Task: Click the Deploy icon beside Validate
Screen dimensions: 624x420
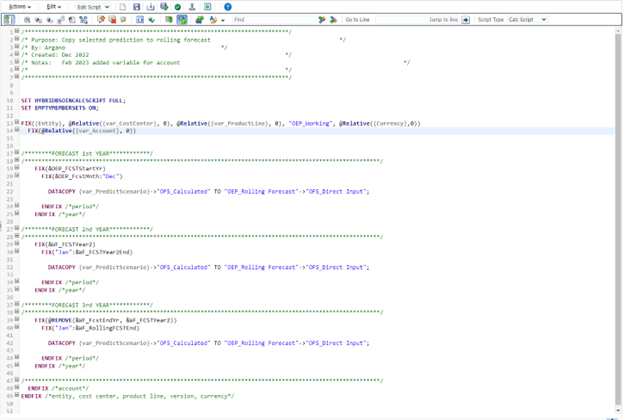Action: [192, 7]
